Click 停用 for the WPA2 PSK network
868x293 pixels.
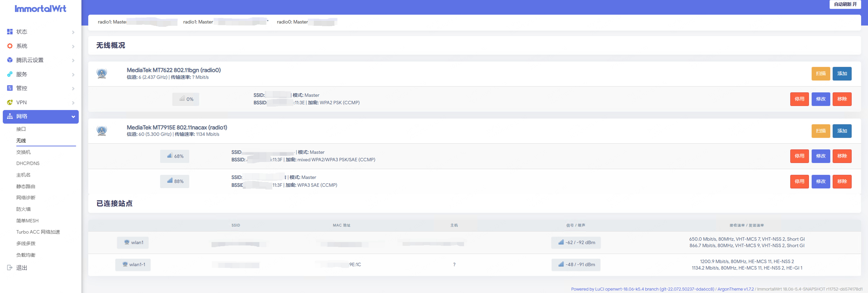pos(799,99)
